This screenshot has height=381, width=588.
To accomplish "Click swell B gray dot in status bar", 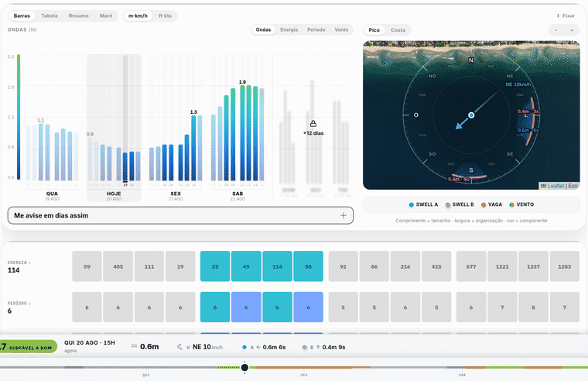I will [305, 347].
